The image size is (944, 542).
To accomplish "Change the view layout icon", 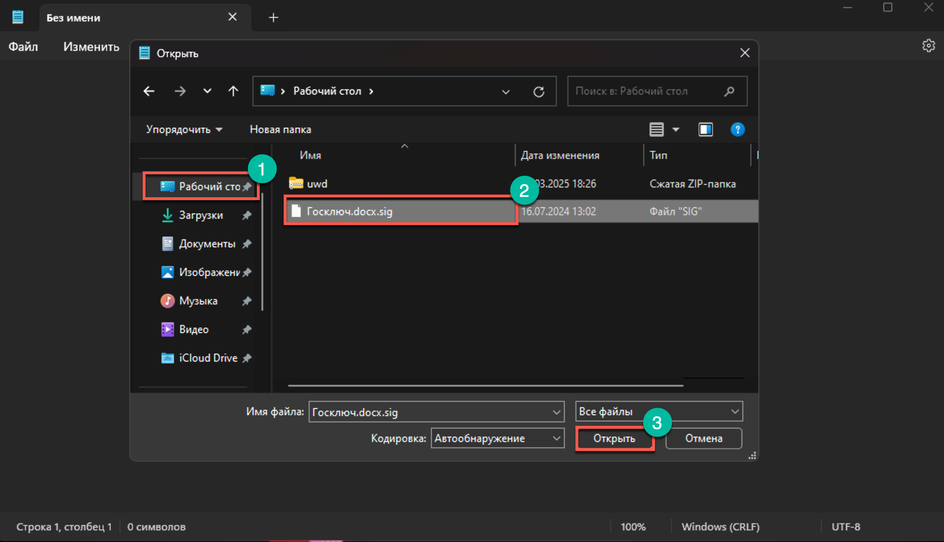I will [656, 129].
